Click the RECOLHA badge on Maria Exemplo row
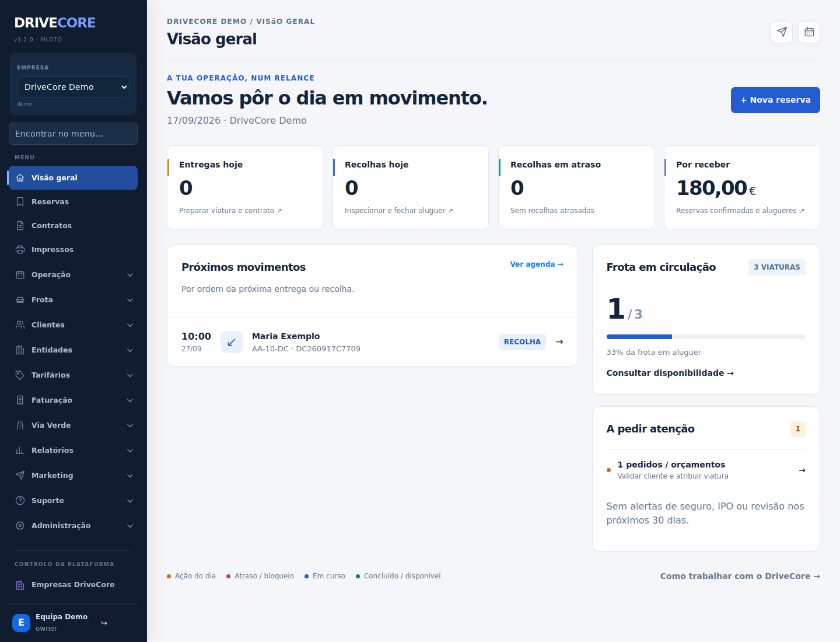 click(522, 342)
